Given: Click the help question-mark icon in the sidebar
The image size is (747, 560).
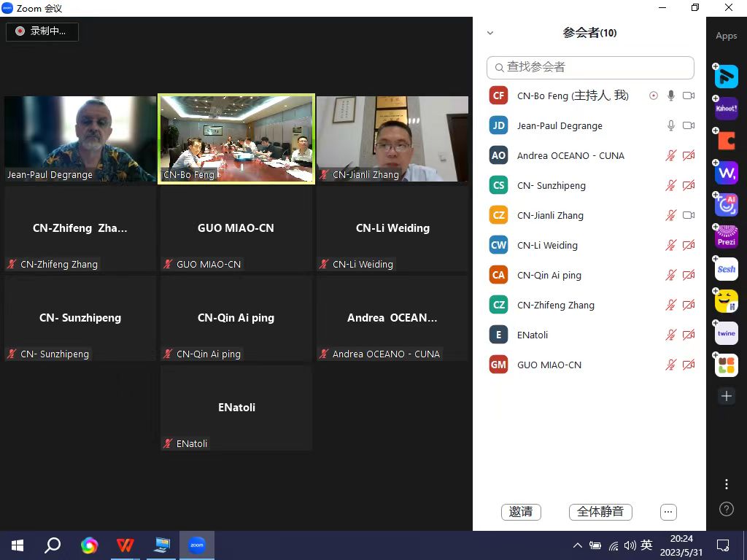Looking at the screenshot, I should point(726,509).
